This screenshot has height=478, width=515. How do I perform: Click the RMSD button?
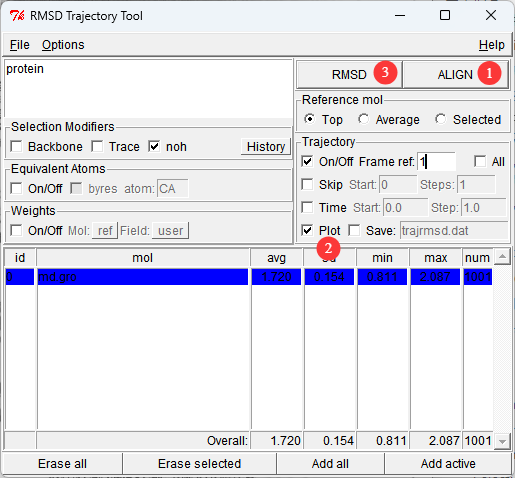click(x=349, y=74)
